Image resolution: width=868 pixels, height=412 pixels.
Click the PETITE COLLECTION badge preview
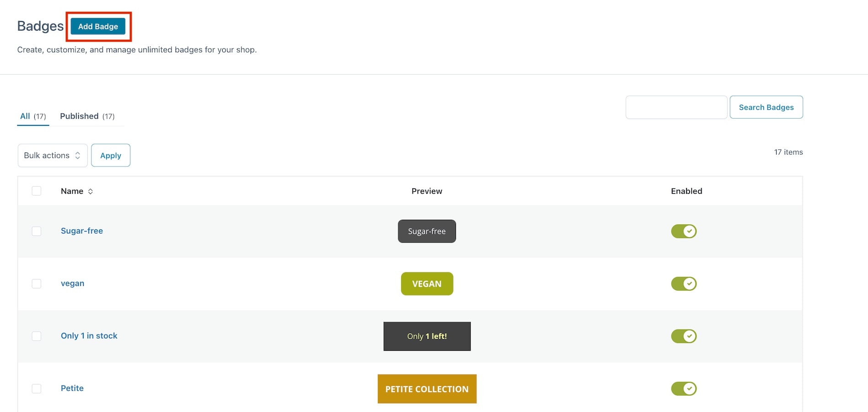tap(427, 389)
